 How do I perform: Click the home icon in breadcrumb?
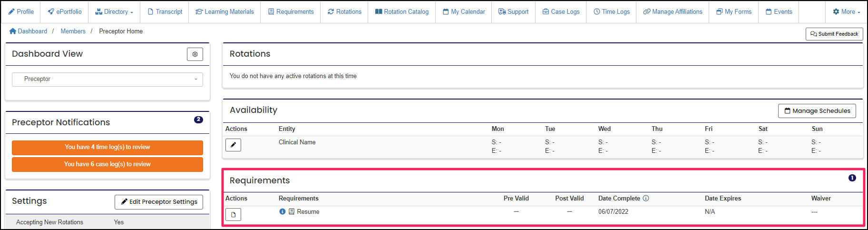[13, 31]
